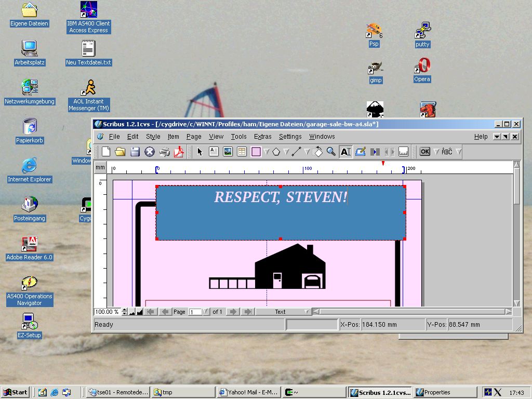The width and height of the screenshot is (532, 399).
Task: Click the Print document icon
Action: 164,152
